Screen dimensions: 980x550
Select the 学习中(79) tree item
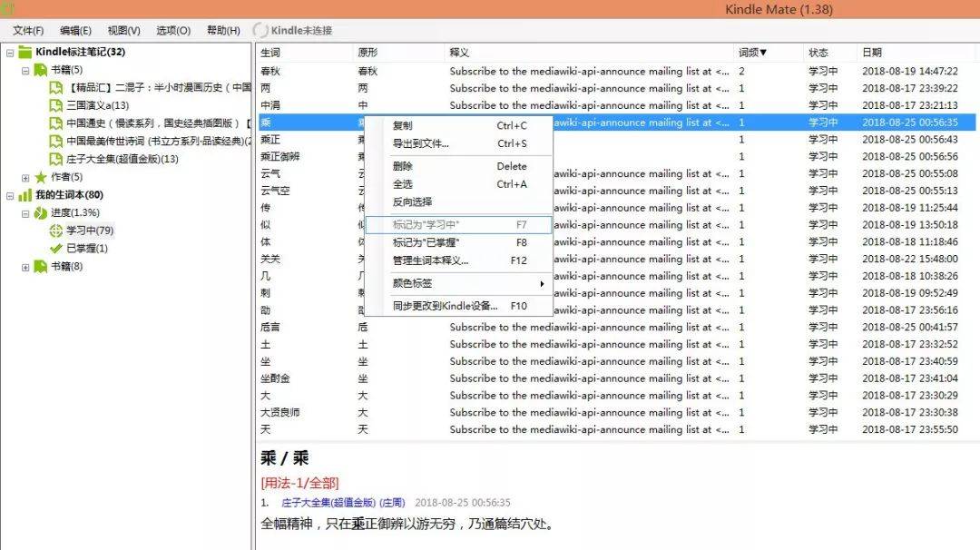point(90,231)
